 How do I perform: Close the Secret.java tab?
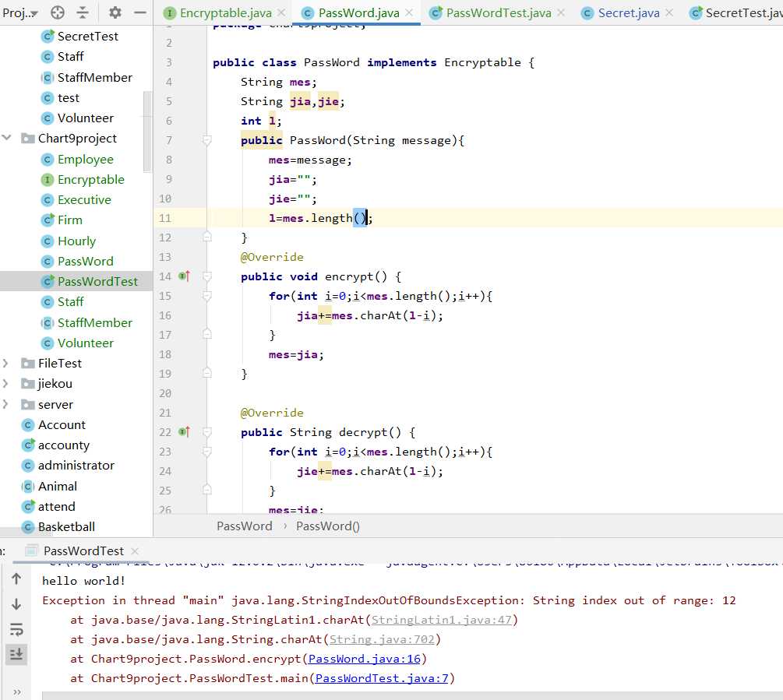(669, 12)
